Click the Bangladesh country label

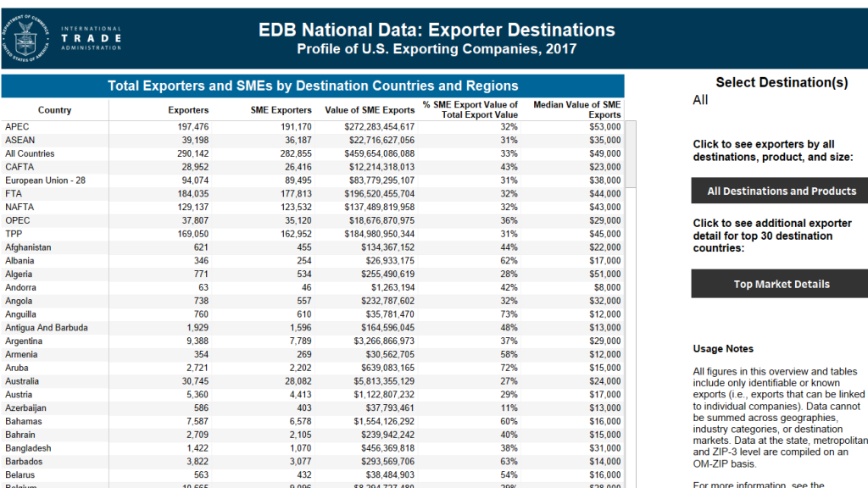[x=28, y=448]
